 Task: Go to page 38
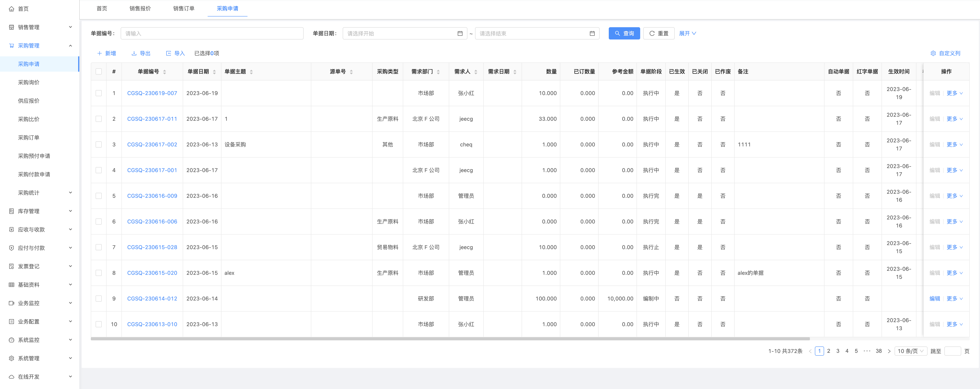[x=878, y=351]
